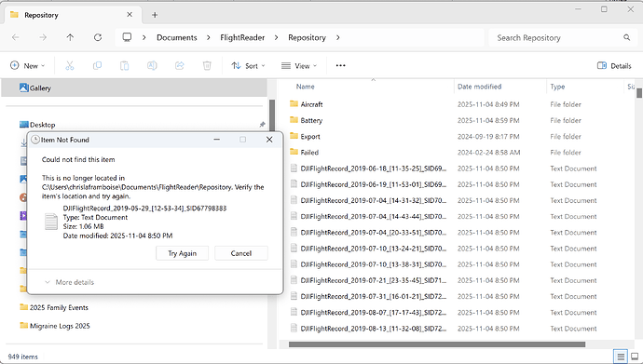
Task: Minimize the Item Not Found dialog
Action: (216, 140)
